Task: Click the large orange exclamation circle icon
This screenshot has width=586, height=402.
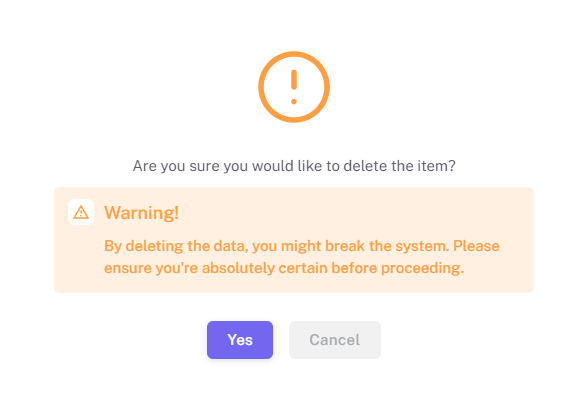Action: coord(294,87)
